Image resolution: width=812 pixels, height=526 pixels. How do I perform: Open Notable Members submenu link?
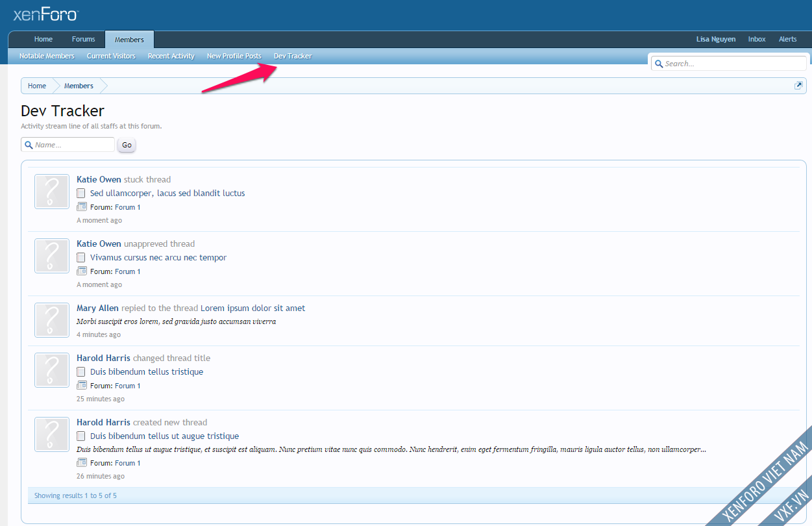tap(47, 56)
